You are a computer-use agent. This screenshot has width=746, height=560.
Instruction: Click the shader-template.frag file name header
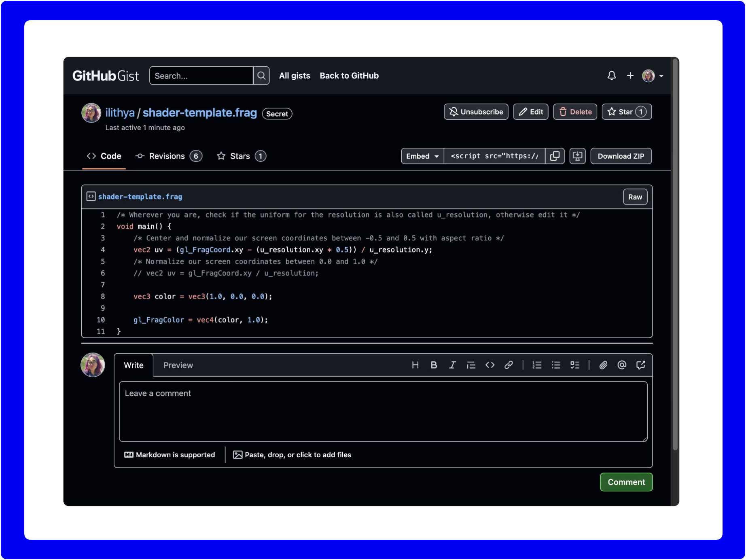click(x=140, y=197)
